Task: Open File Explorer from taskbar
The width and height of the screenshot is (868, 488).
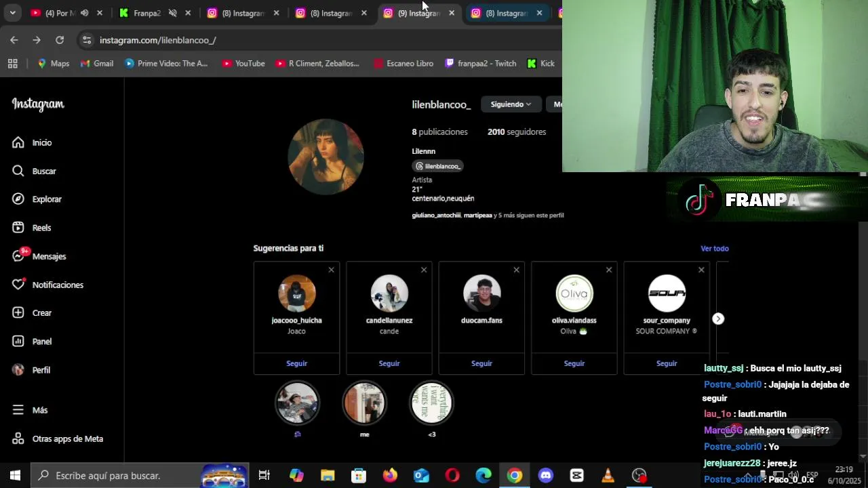Action: 328,476
